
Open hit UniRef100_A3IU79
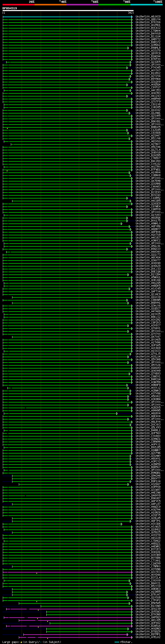pos(148,51)
